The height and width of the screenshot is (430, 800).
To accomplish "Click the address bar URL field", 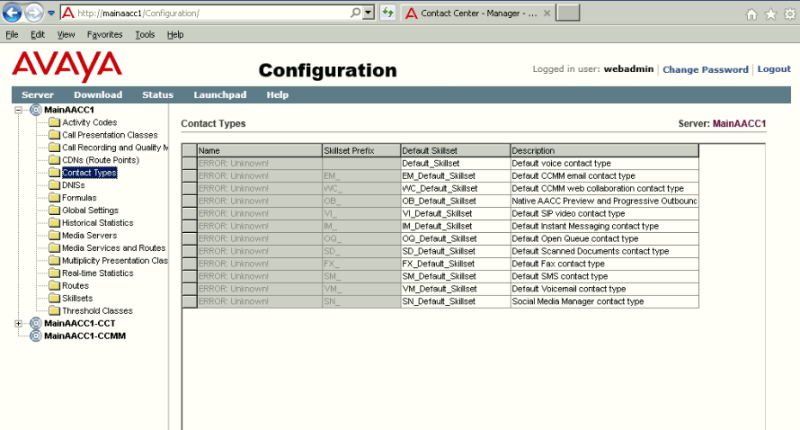I will (x=204, y=13).
